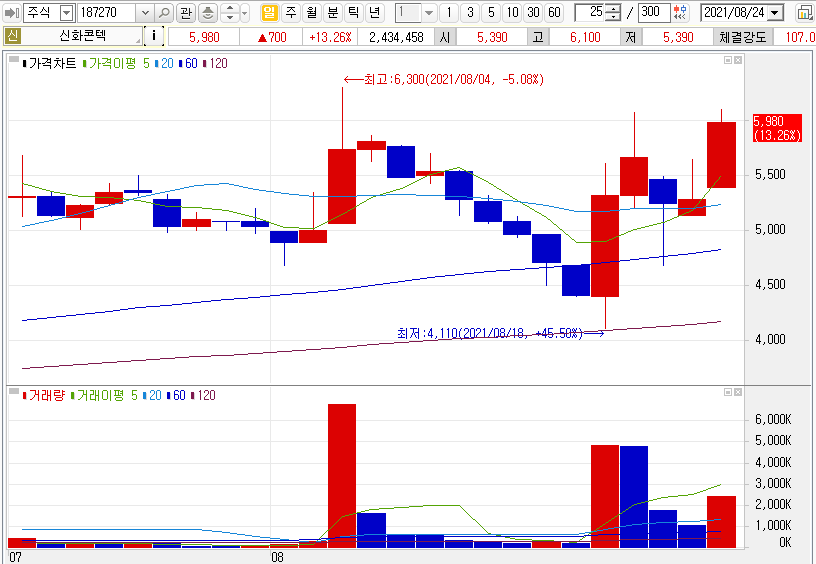
Task: Maximize the volume chart pane icon
Action: (728, 392)
